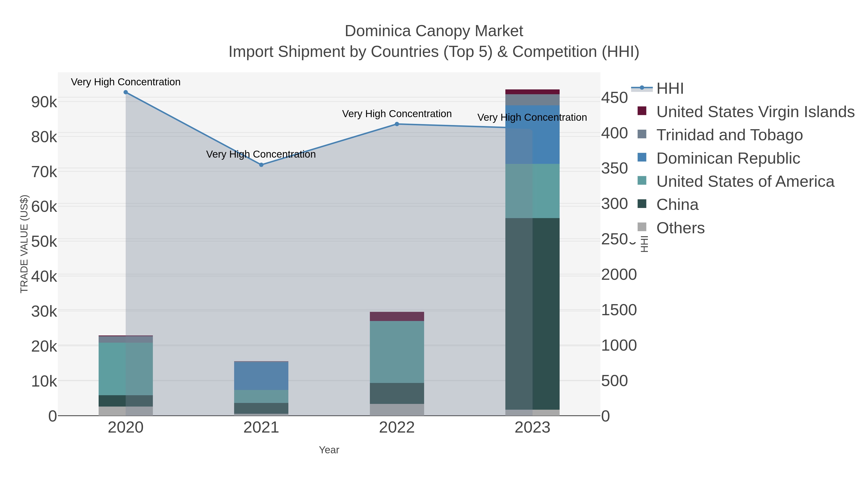The image size is (868, 488).
Task: Click the China segment of 2020 bar
Action: [126, 401]
